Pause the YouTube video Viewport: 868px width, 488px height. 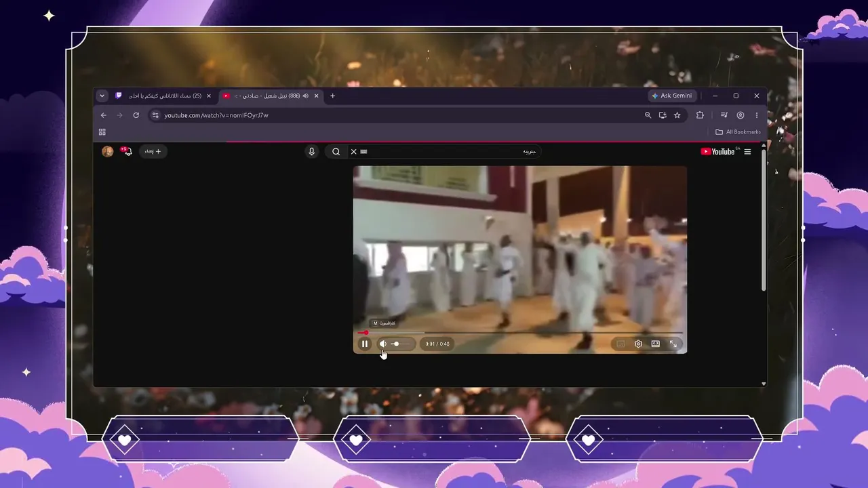click(x=364, y=344)
